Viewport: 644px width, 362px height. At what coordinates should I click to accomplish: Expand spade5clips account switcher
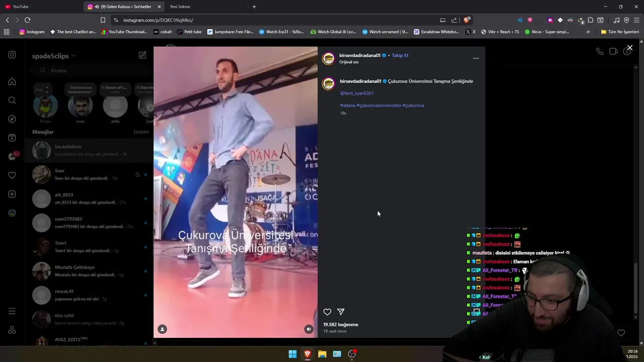coord(54,56)
